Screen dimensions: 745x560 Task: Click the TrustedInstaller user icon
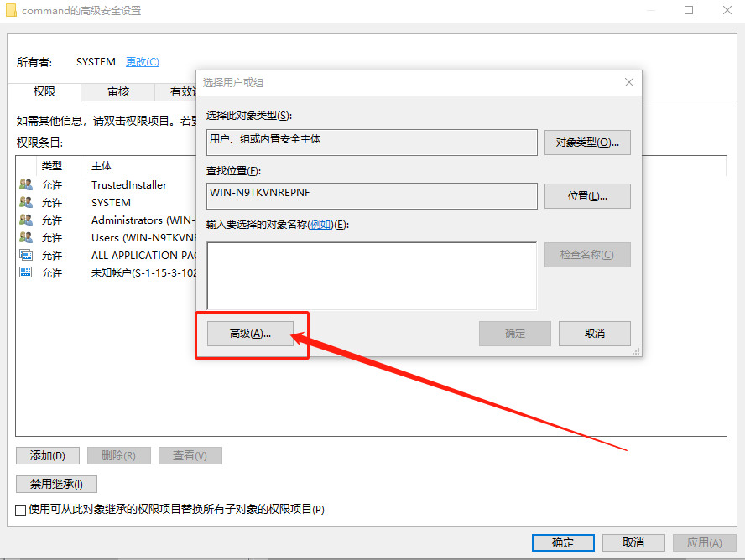[25, 184]
